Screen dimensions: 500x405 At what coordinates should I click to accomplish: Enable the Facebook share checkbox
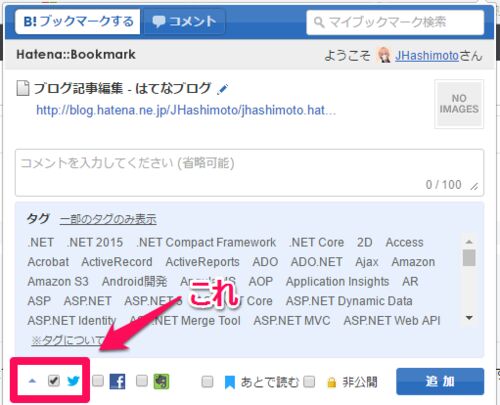click(98, 381)
